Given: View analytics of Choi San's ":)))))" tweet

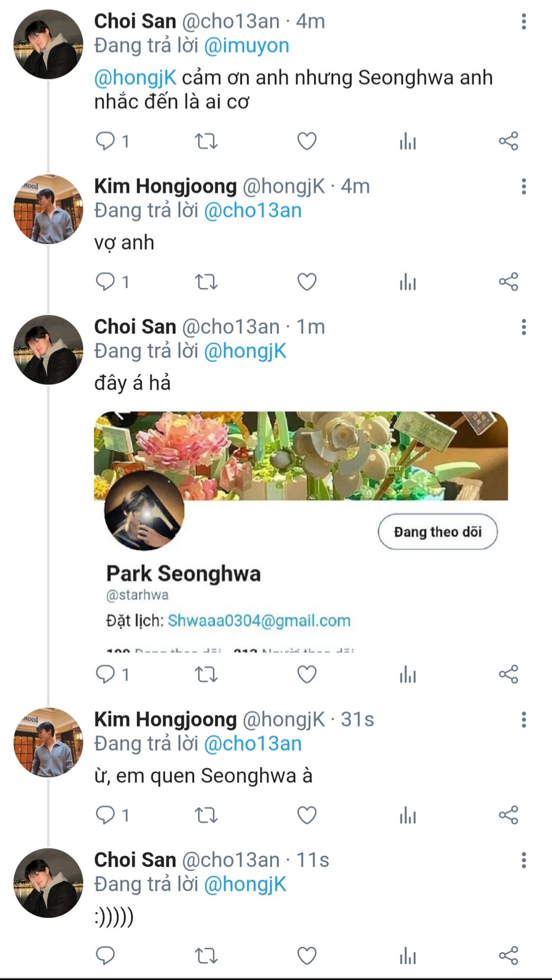Looking at the screenshot, I should 407,956.
